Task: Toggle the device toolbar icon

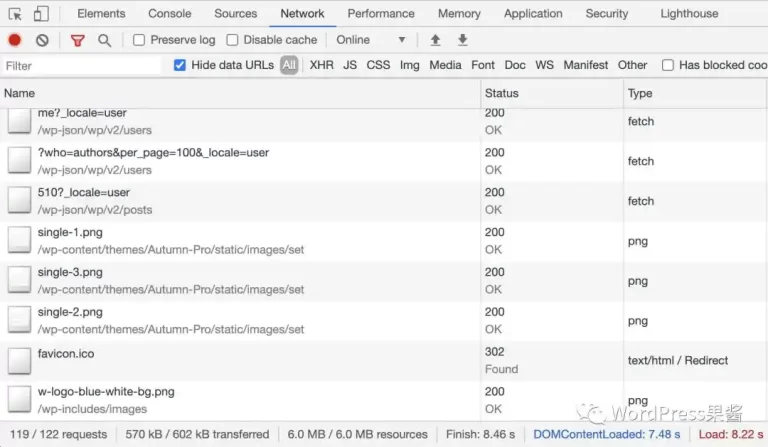Action: (x=41, y=14)
